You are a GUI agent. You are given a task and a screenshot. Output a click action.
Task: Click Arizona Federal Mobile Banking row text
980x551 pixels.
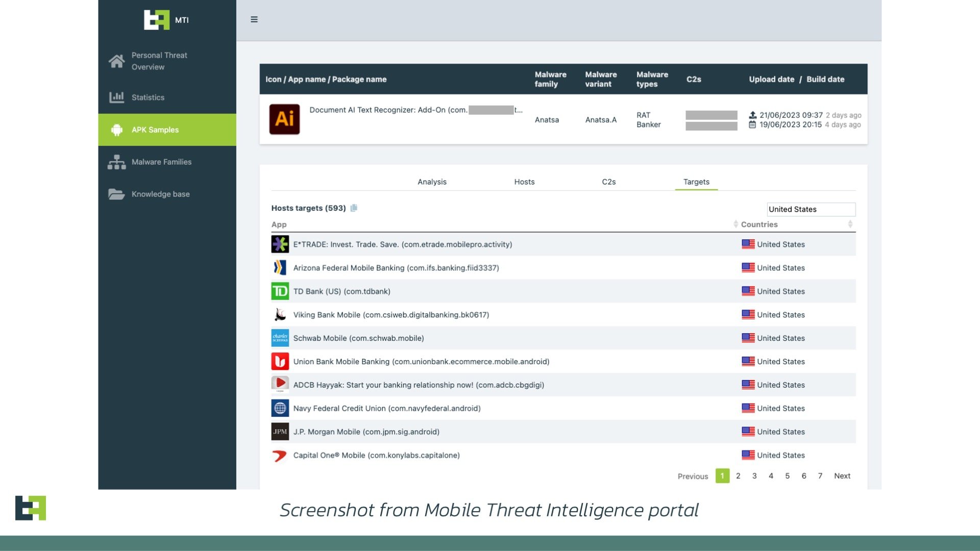point(396,268)
